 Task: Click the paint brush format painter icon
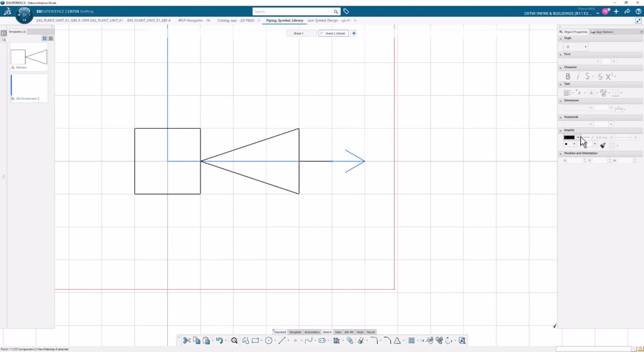[x=602, y=145]
